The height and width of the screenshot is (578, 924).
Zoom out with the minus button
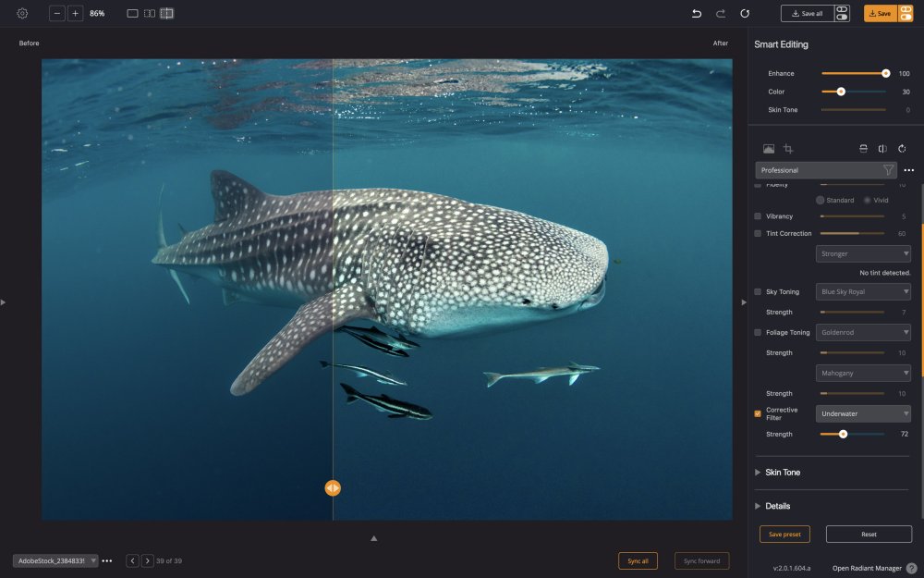point(57,13)
